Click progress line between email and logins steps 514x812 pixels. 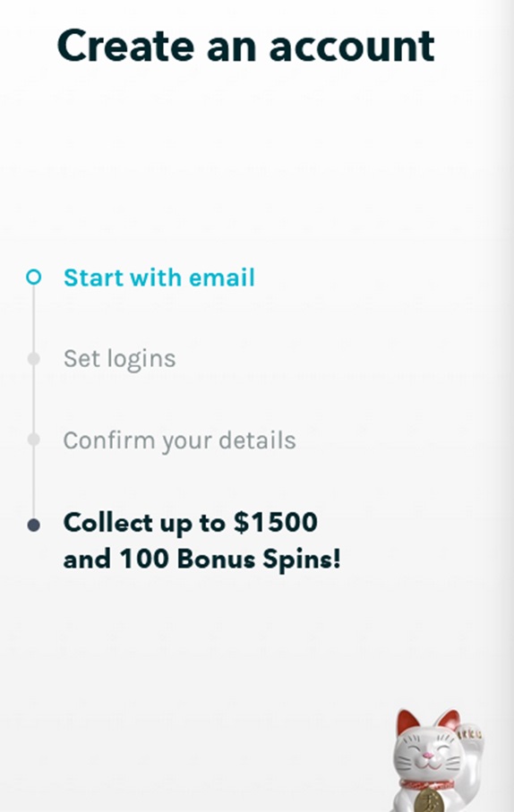[34, 319]
